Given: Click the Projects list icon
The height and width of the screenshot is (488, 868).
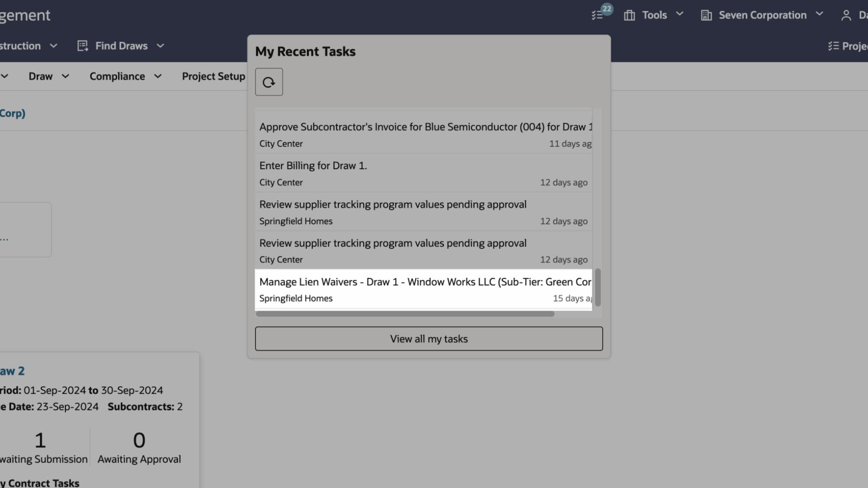Looking at the screenshot, I should click(833, 46).
